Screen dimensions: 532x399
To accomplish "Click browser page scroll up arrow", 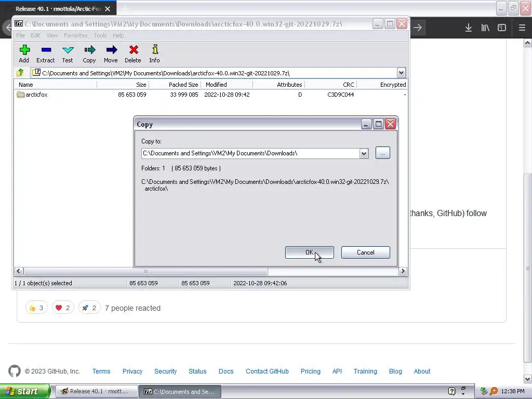I will [527, 43].
